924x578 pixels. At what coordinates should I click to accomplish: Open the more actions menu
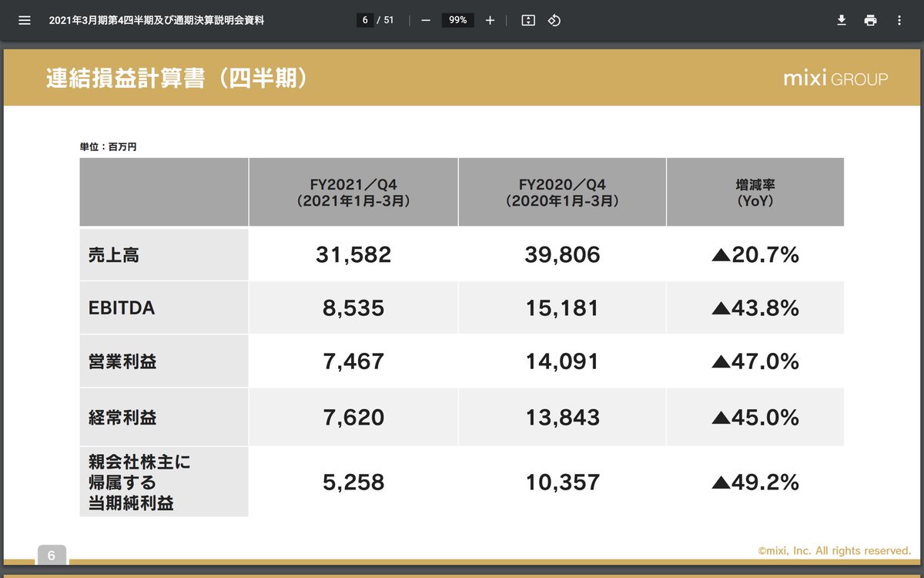tap(899, 20)
